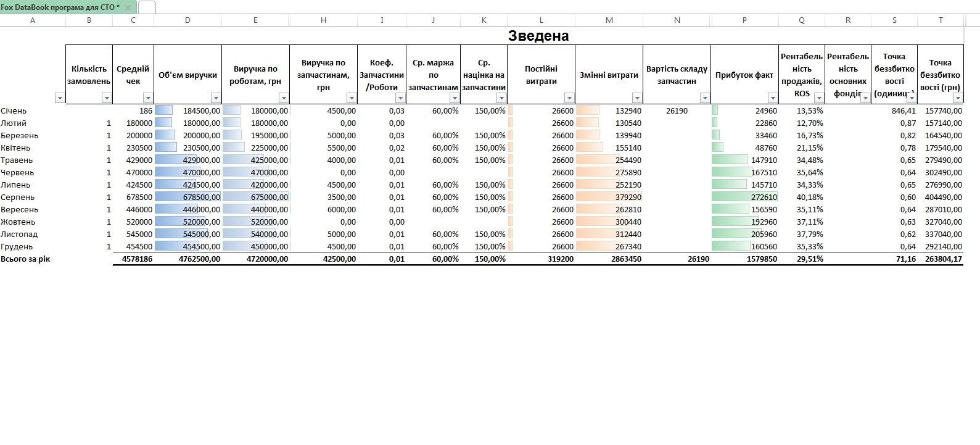Click total fixed costs cell 319200
Viewport: 980px width, 445px height.
pos(541,259)
